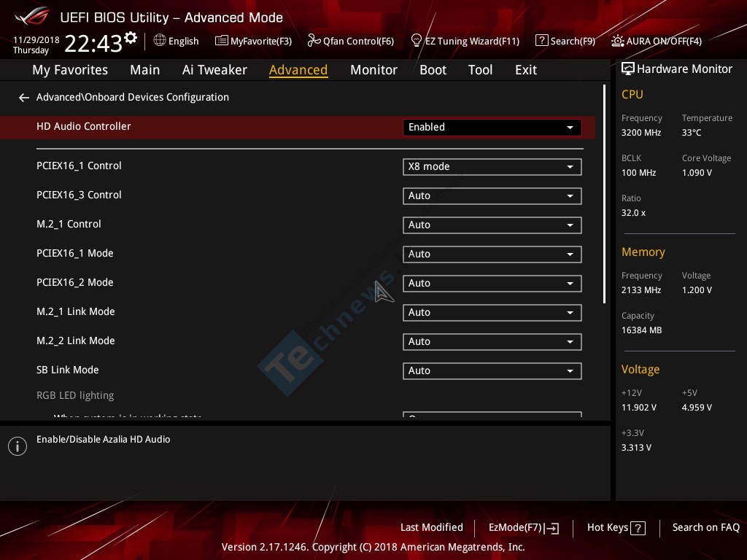
Task: Go to the Monitor tab
Action: tap(373, 70)
